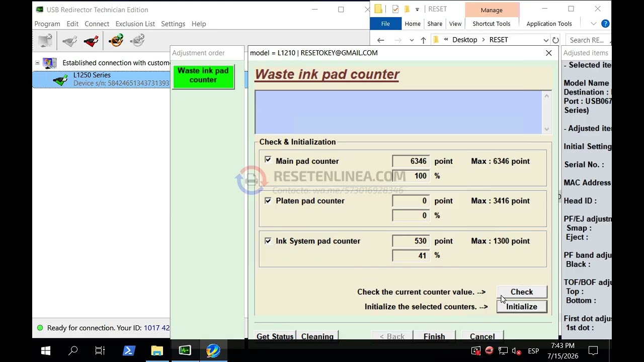Click the Explorer refresh arrow icon
Screen dimensions: 644x362
click(555, 40)
